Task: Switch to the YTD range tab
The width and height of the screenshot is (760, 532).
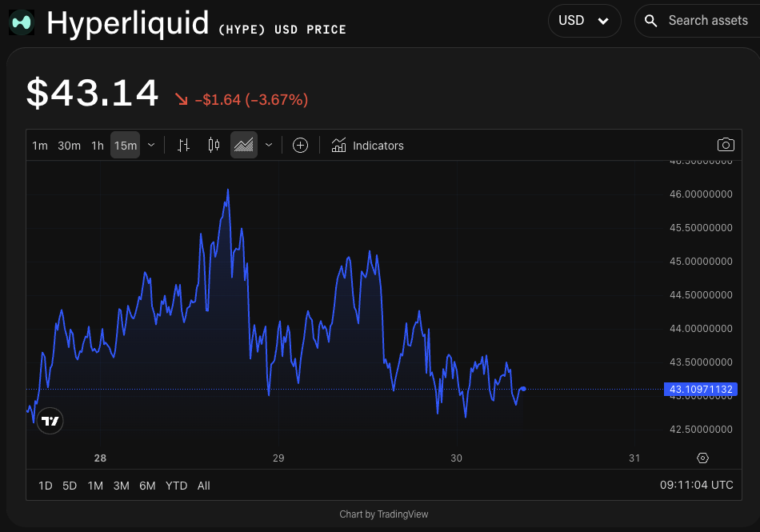Action: pos(176,486)
